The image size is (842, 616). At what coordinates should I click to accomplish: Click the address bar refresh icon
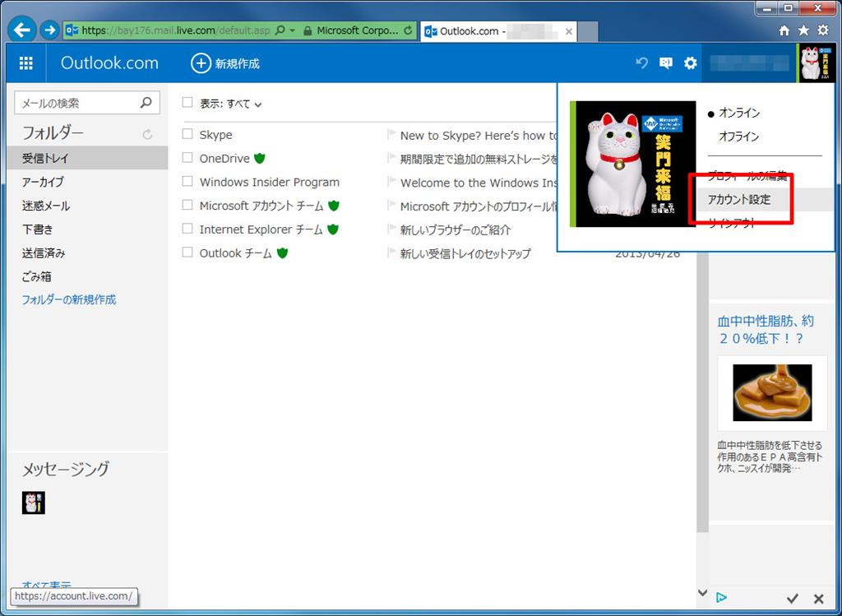coord(408,30)
